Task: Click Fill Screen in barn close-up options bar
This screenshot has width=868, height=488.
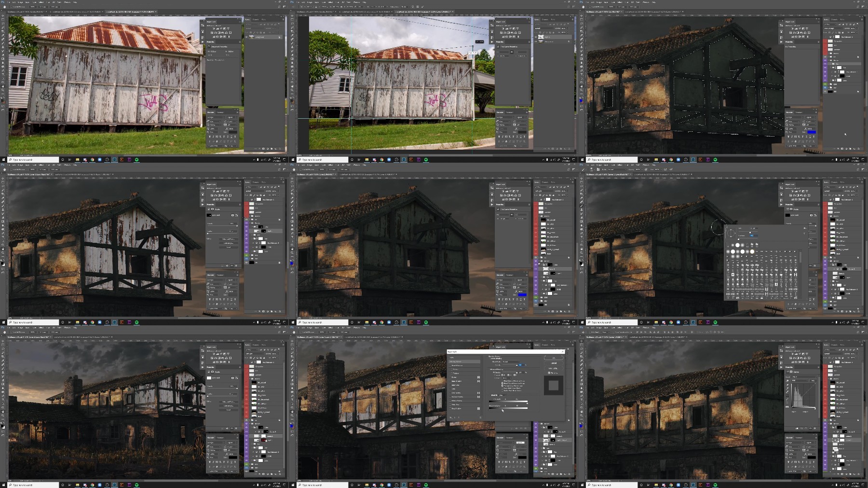Action: (55, 7)
